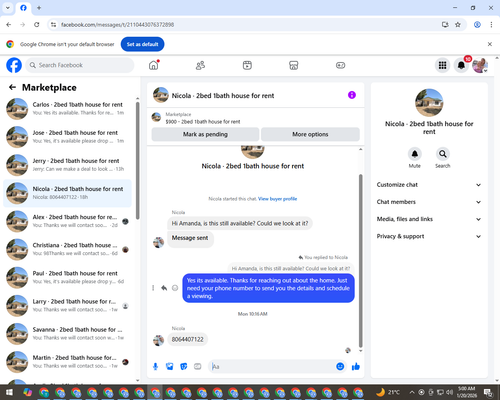The image size is (500, 400).
Task: Click the Search Facebook field
Action: click(80, 65)
